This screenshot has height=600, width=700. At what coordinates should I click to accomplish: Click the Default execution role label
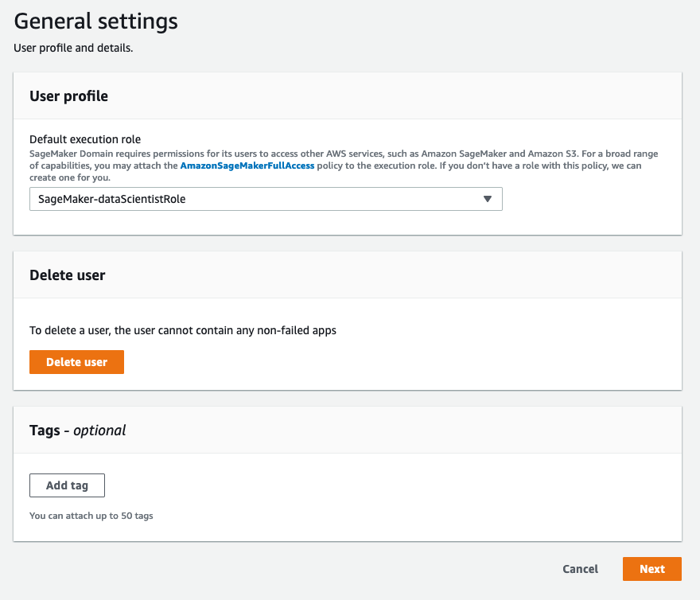point(85,138)
